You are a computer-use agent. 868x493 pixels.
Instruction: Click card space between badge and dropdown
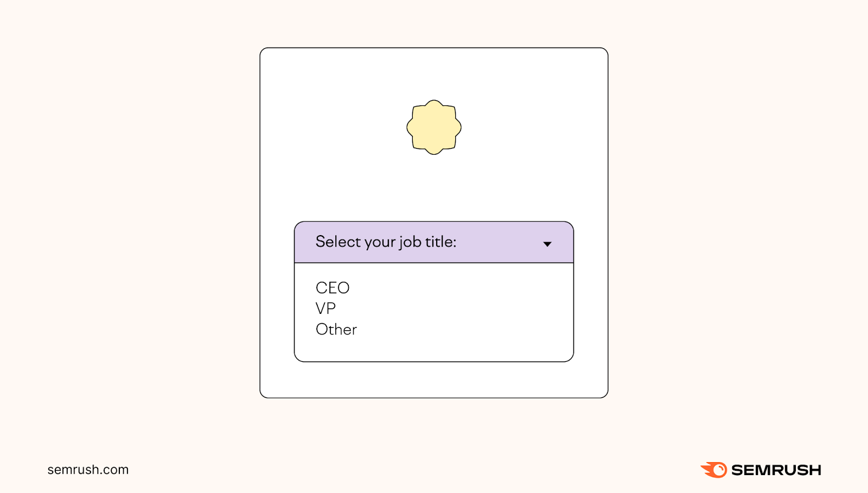pos(434,187)
